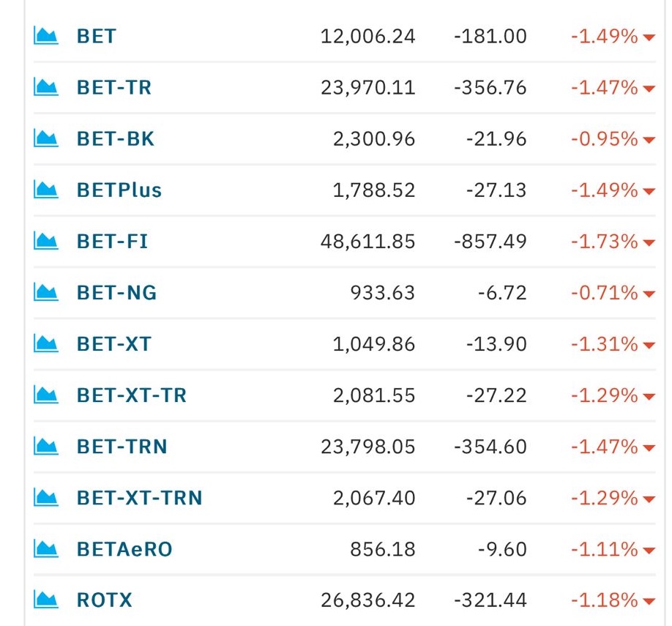Click the red down arrow beside -1.73%
Viewport: 672px width, 626px height.
(x=649, y=243)
